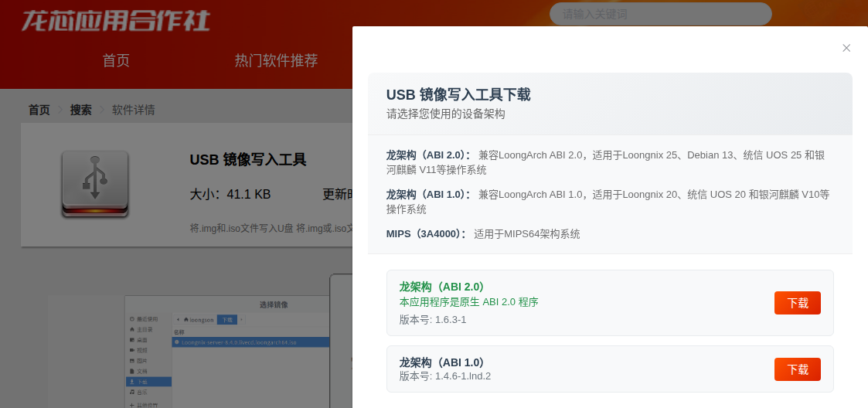
Task: Open the 热门软件推荐 navigation tab
Action: click(276, 60)
